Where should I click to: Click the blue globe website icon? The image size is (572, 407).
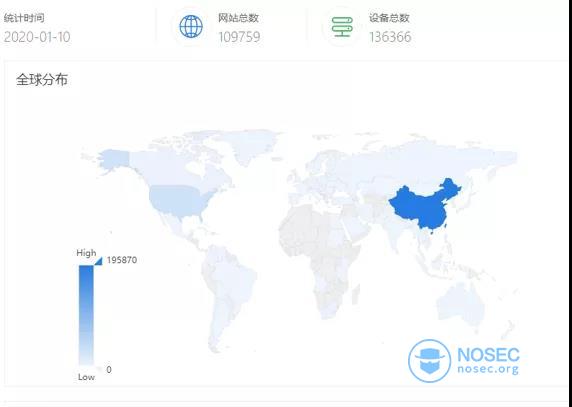pos(191,26)
